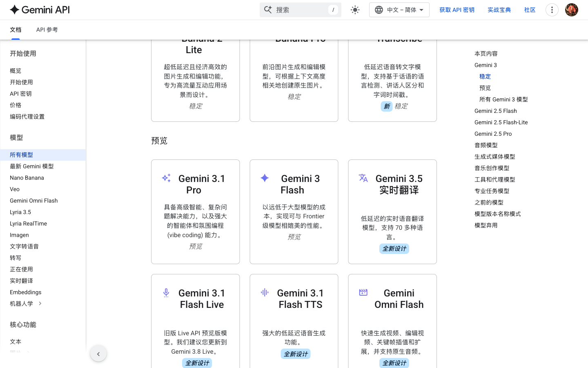Click the Gemini 3.1 Pro sparkle icon
588x368 pixels.
(166, 178)
